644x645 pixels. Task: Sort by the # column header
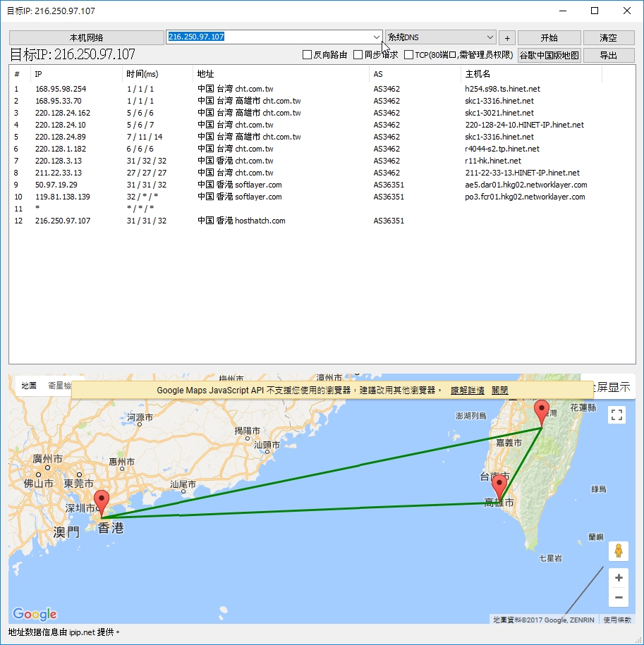(20, 74)
